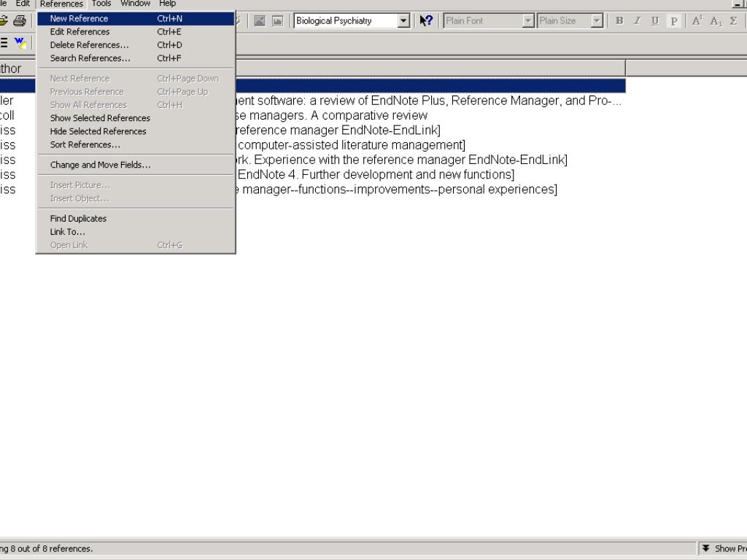Click the Underline formatting button

[x=655, y=20]
